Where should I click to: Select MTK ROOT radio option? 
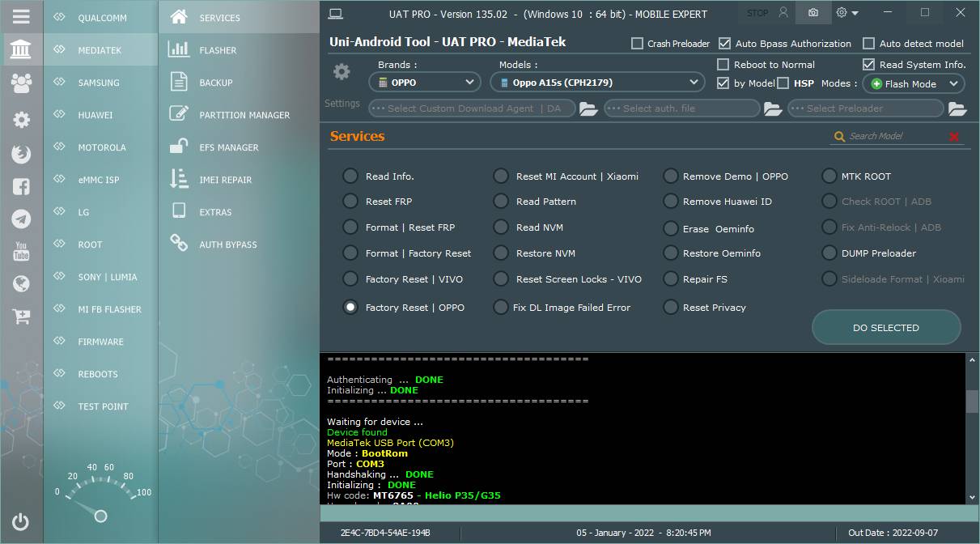(x=829, y=176)
